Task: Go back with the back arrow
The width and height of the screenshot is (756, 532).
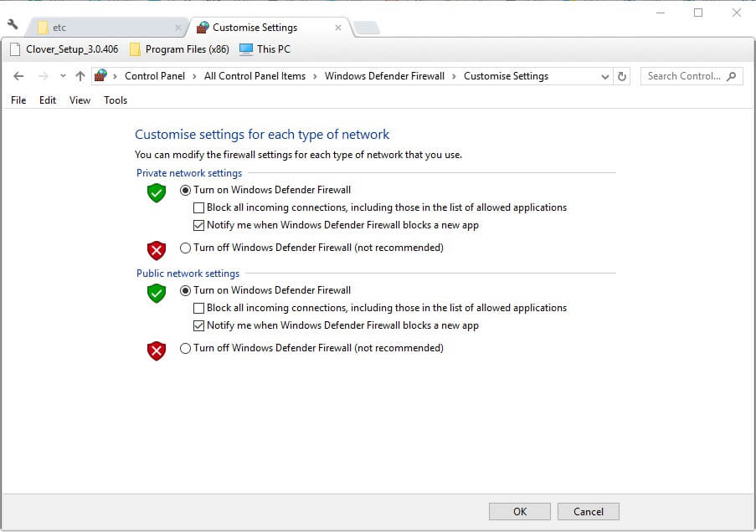Action: (x=18, y=76)
